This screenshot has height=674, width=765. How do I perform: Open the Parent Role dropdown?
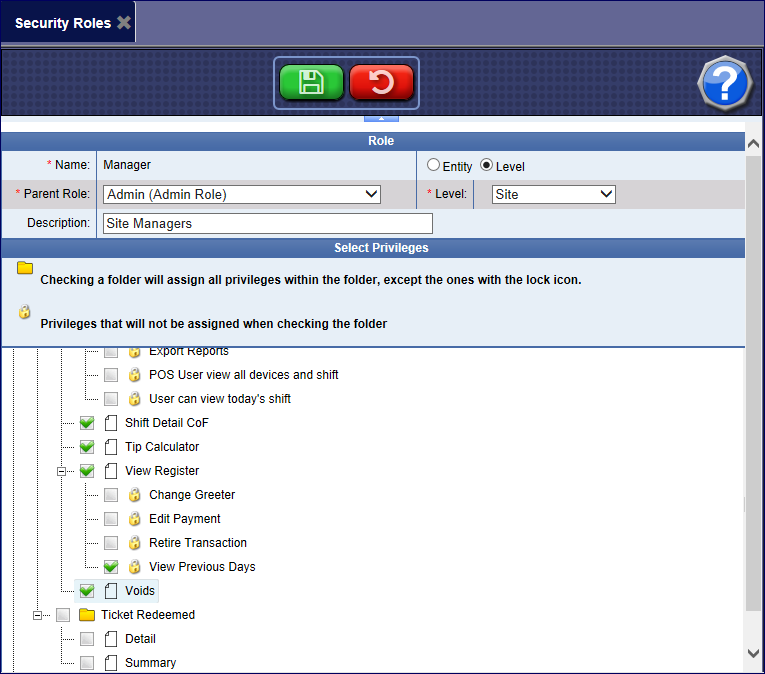click(x=242, y=194)
